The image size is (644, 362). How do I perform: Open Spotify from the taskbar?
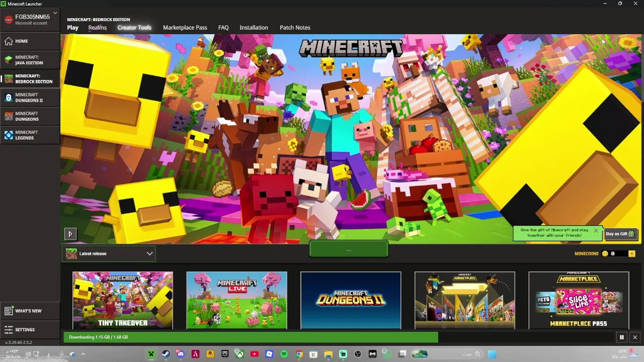coord(284,354)
